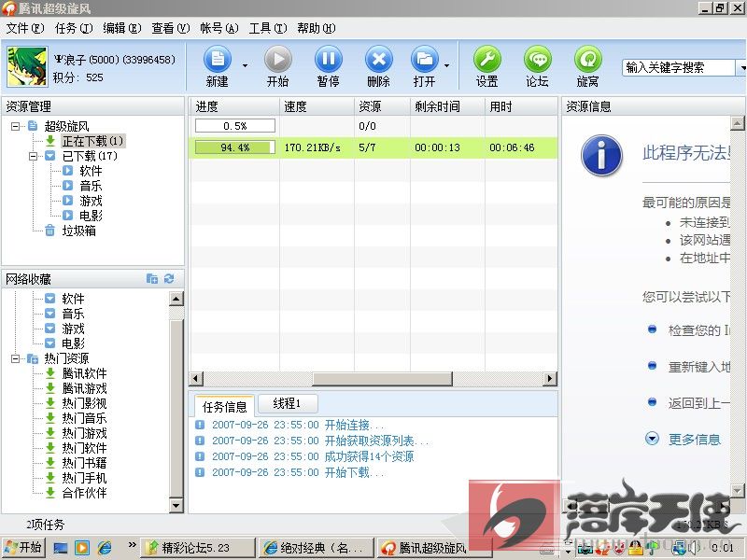Screen dimensions: 747x560
Task: Open the 工具(T) menu
Action: coord(268,29)
